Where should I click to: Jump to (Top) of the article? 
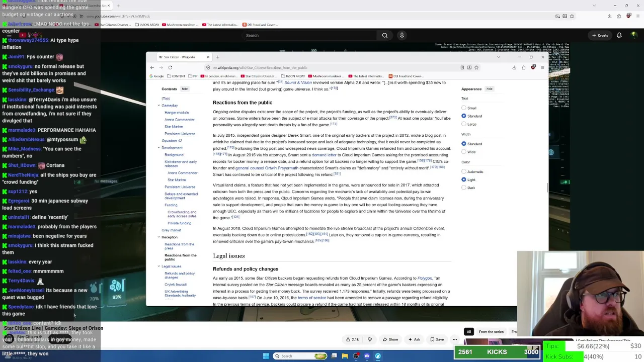coord(166,99)
